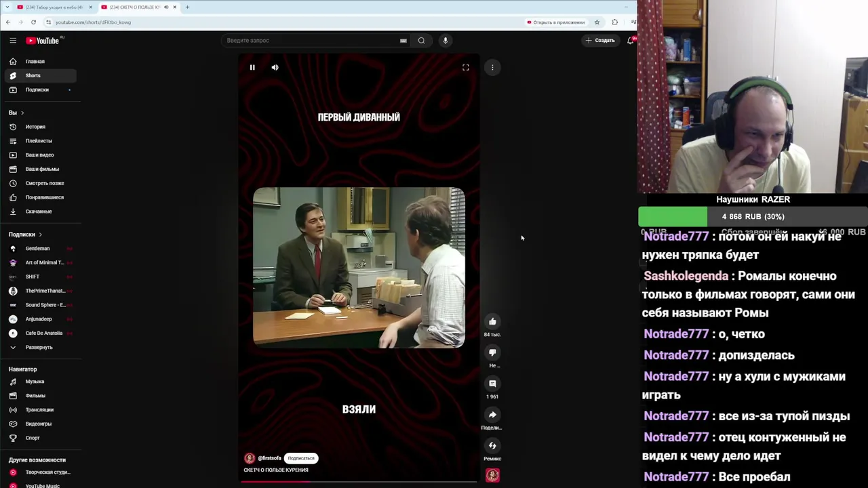Open Творческая студия

tap(41, 472)
